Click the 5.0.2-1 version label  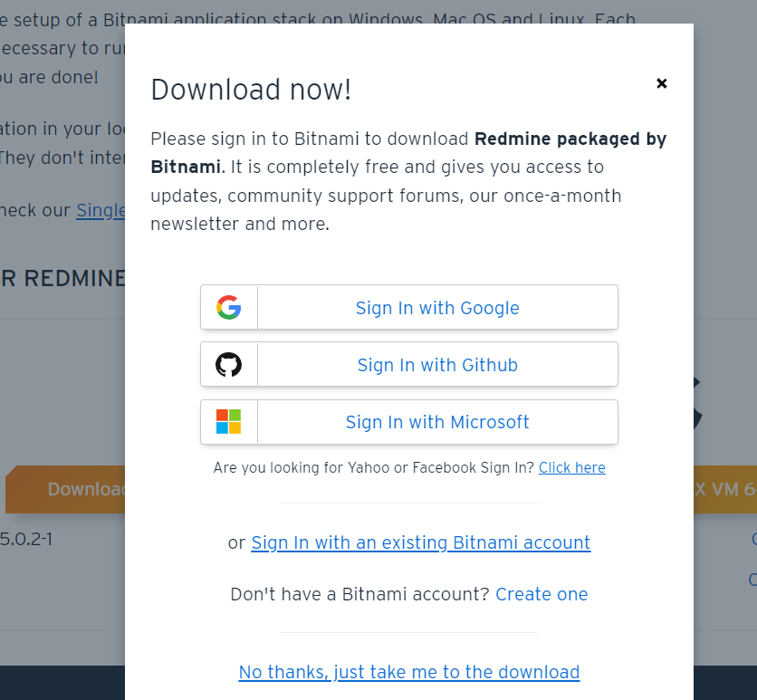coord(26,539)
